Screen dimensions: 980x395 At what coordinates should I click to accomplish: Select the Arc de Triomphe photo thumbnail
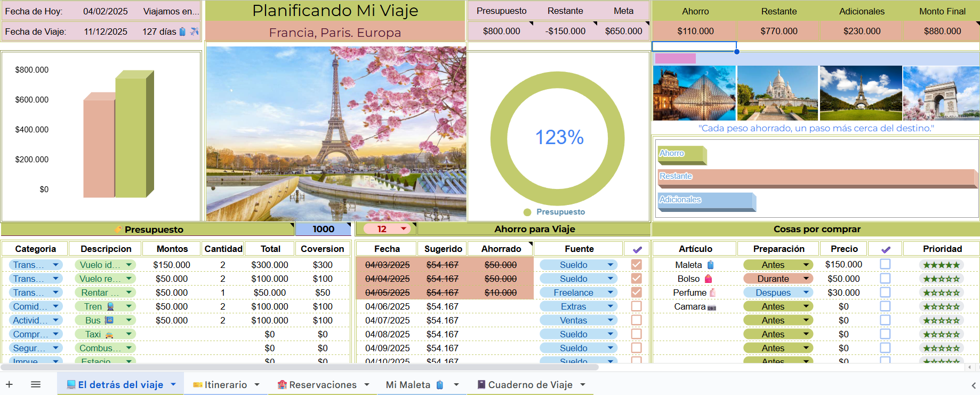pos(942,93)
